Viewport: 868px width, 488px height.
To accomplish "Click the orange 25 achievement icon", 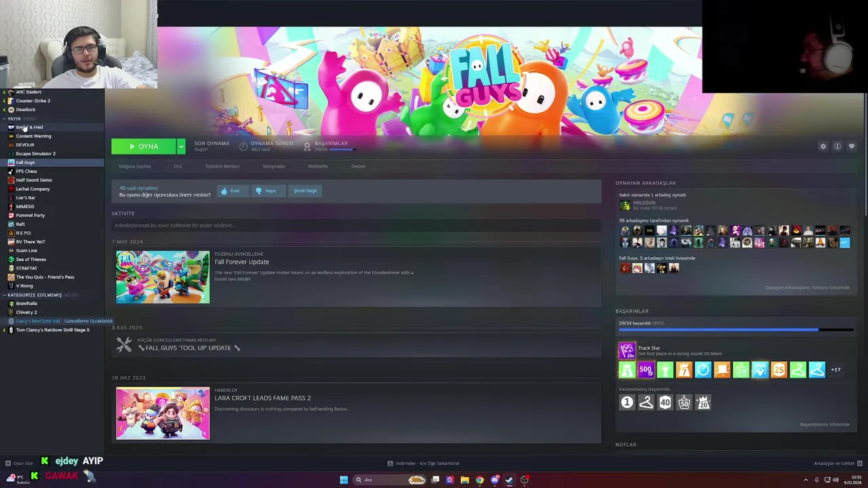I will [778, 369].
